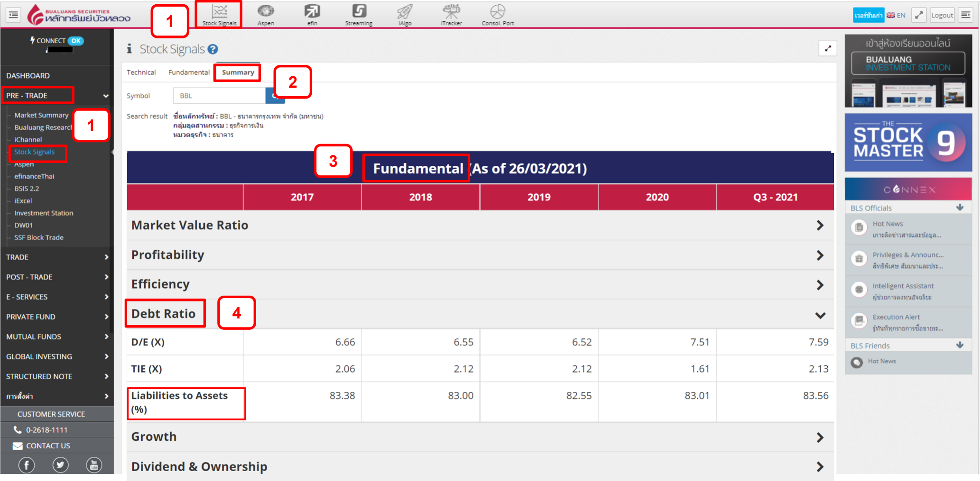Open efin from the top toolbar

point(312,15)
